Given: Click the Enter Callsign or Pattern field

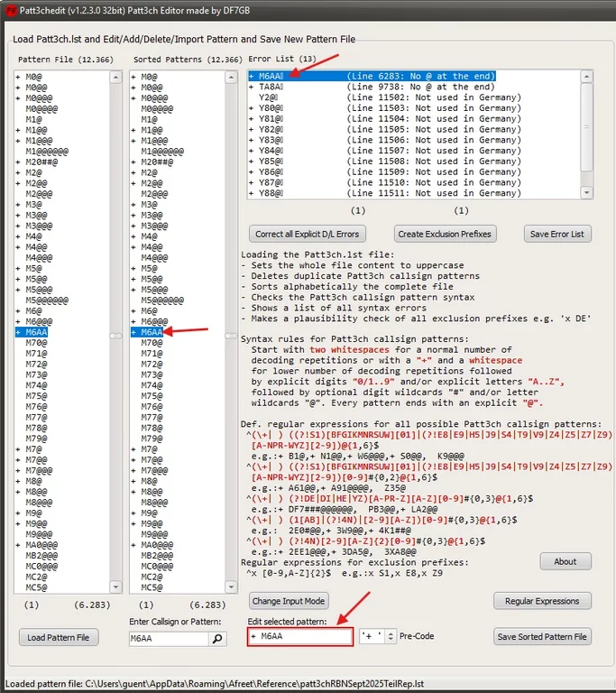Looking at the screenshot, I should coord(168,639).
